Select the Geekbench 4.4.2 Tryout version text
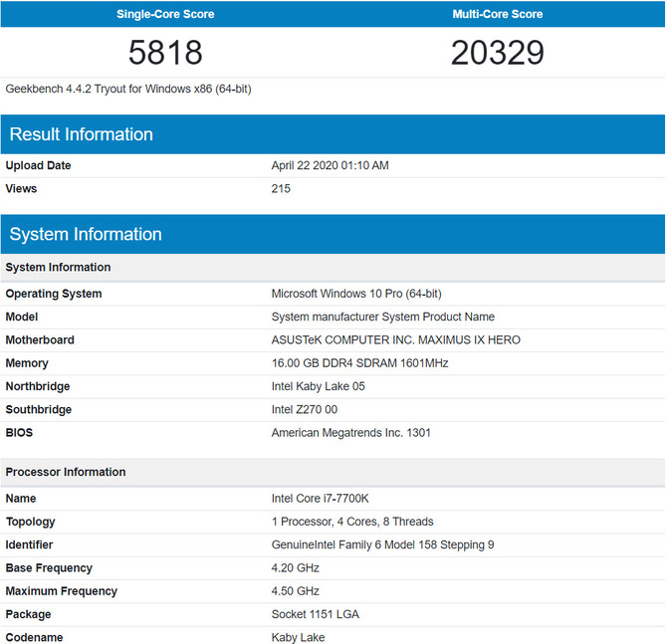The height and width of the screenshot is (644, 667). pos(128,89)
